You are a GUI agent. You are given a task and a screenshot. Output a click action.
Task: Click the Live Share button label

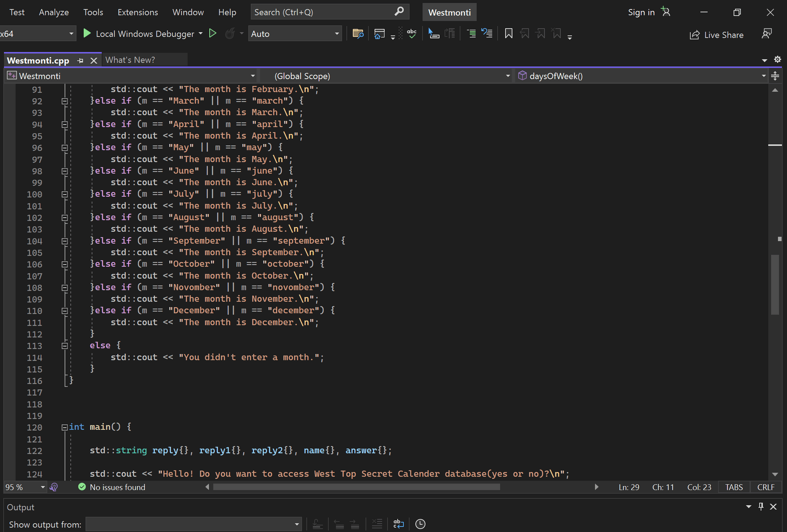(x=724, y=35)
